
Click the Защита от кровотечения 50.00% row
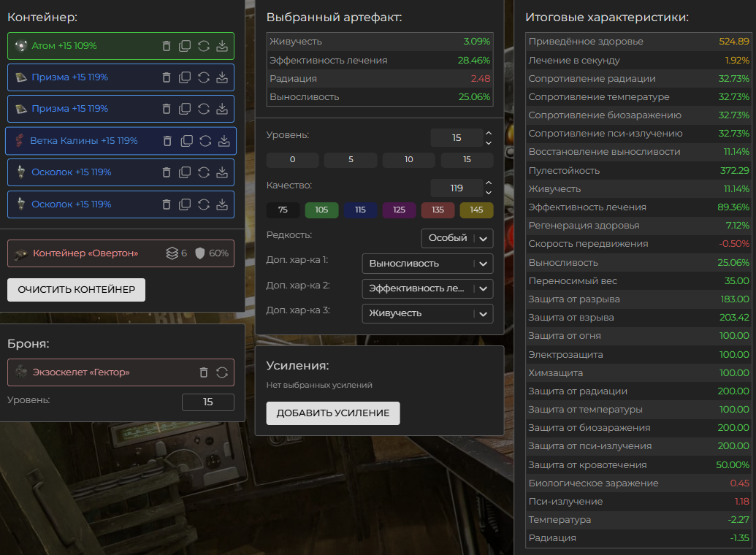pos(639,465)
